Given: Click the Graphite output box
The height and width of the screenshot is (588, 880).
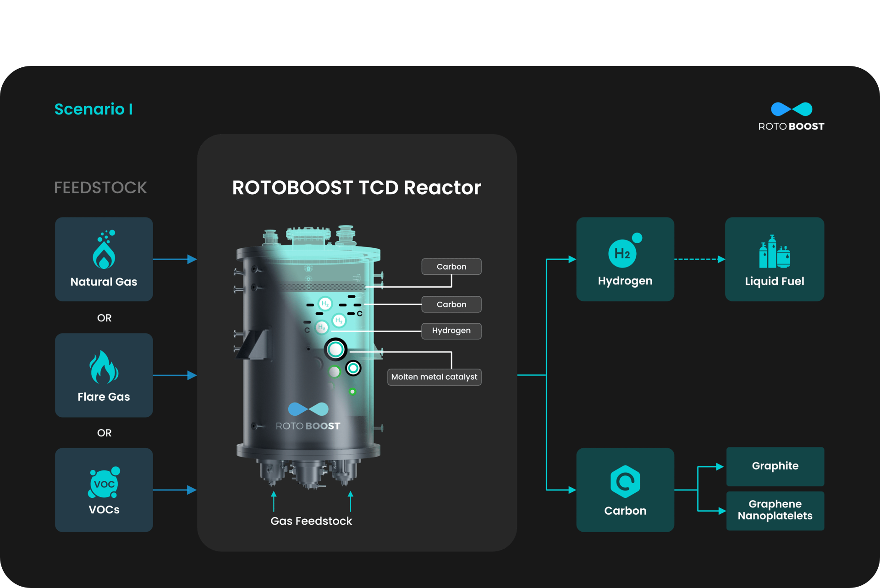Looking at the screenshot, I should [775, 466].
